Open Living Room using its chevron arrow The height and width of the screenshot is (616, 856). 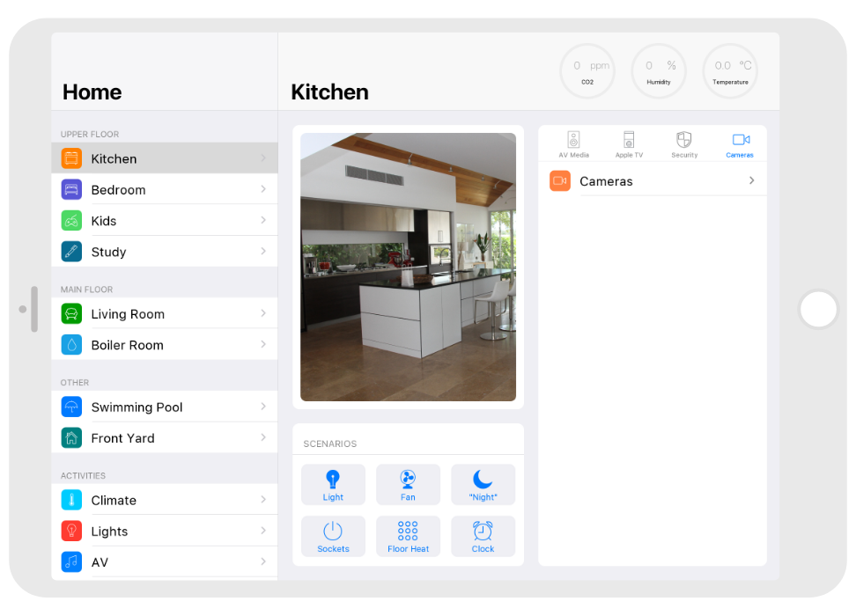tap(263, 313)
